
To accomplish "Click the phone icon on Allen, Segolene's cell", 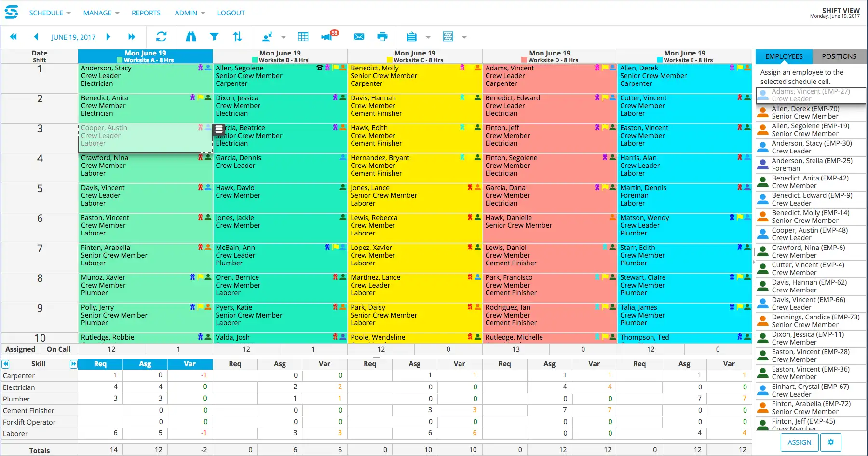I will (319, 68).
